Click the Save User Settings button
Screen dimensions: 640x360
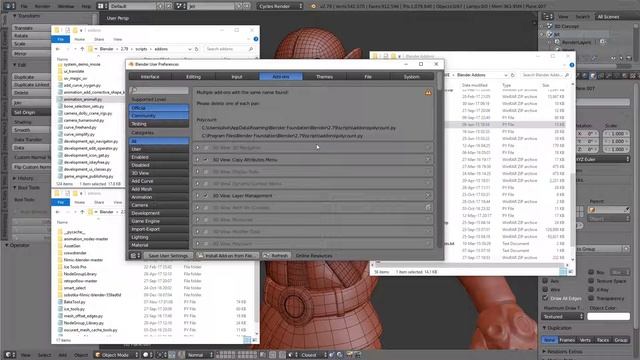coord(168,256)
